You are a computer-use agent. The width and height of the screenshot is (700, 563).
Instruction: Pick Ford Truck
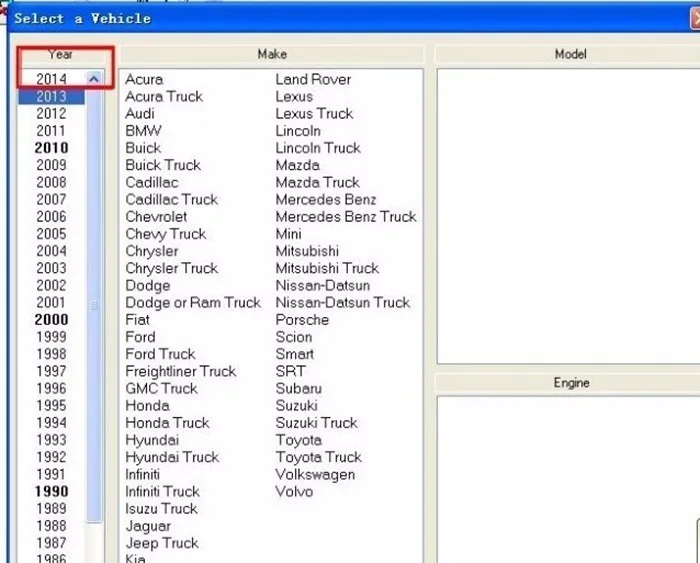[x=160, y=354]
